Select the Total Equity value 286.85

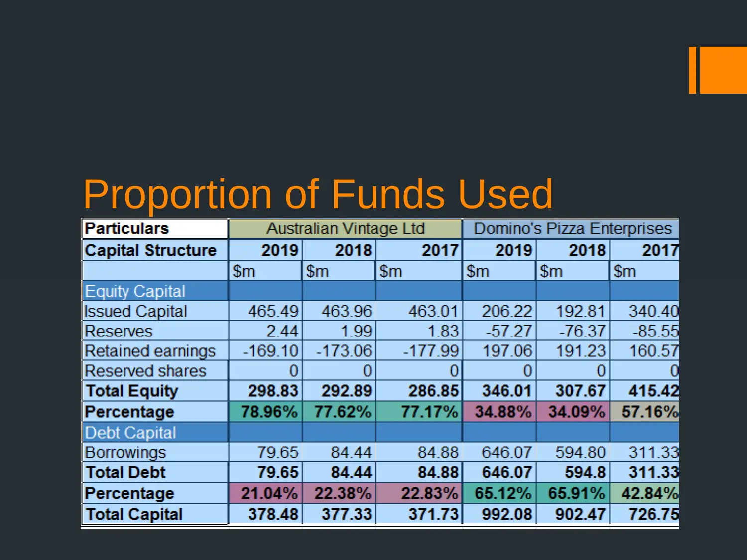(433, 391)
